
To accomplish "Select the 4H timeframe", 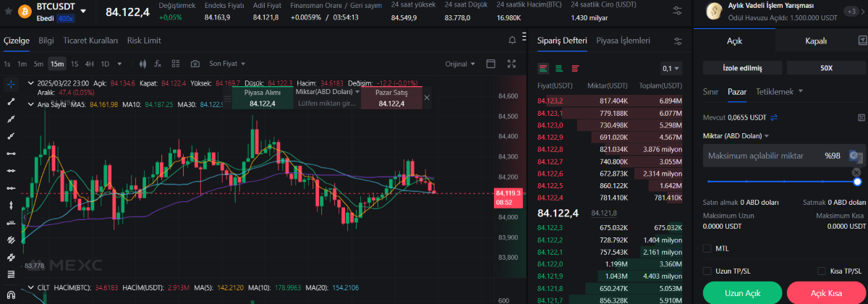I will pos(89,64).
